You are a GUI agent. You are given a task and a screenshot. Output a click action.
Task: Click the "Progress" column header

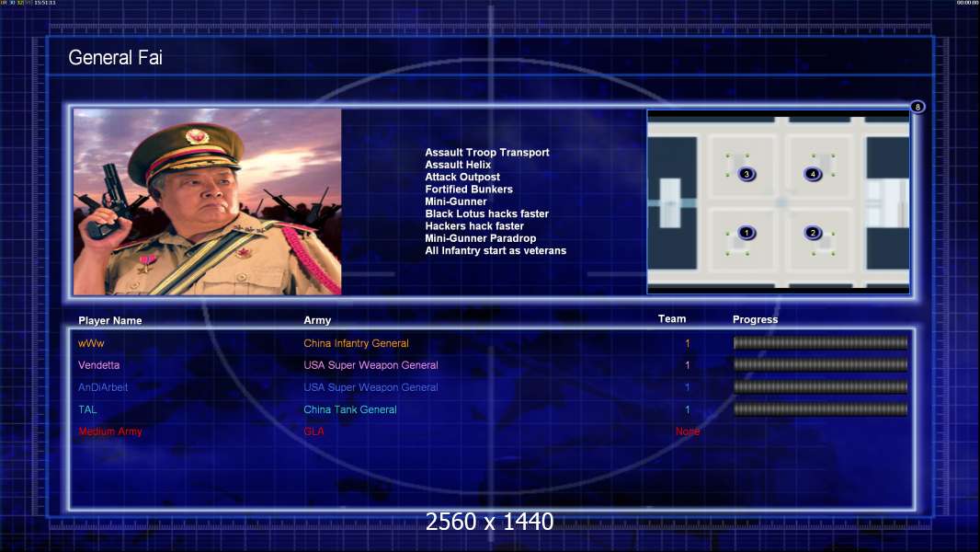point(755,319)
